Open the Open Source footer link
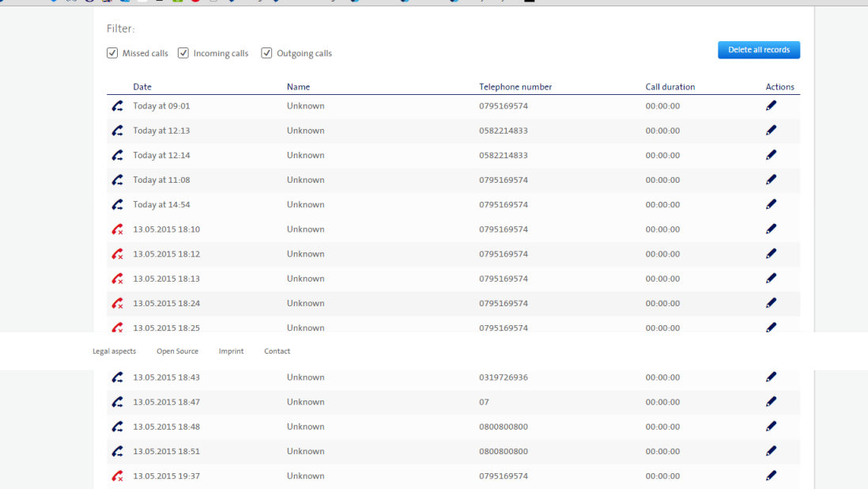The image size is (868, 489). click(177, 351)
